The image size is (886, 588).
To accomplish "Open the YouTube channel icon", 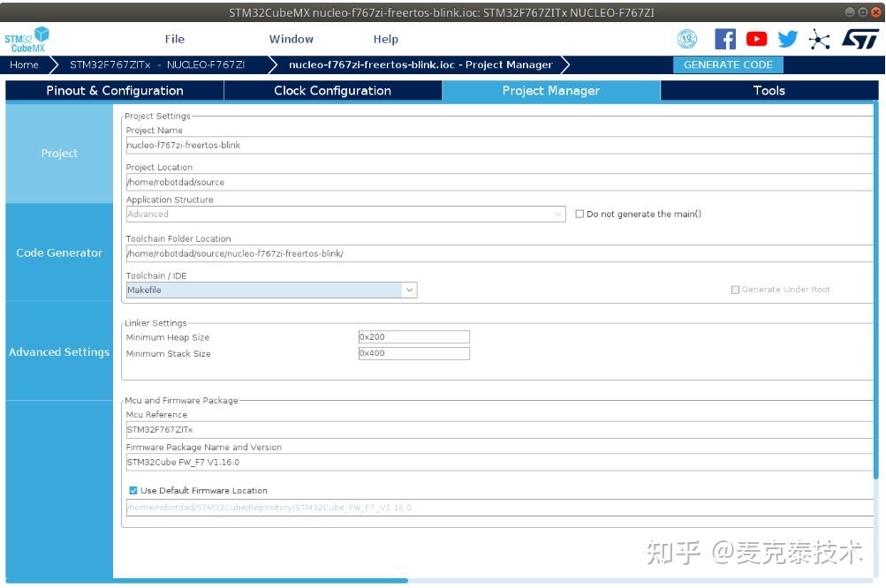I will [x=755, y=38].
